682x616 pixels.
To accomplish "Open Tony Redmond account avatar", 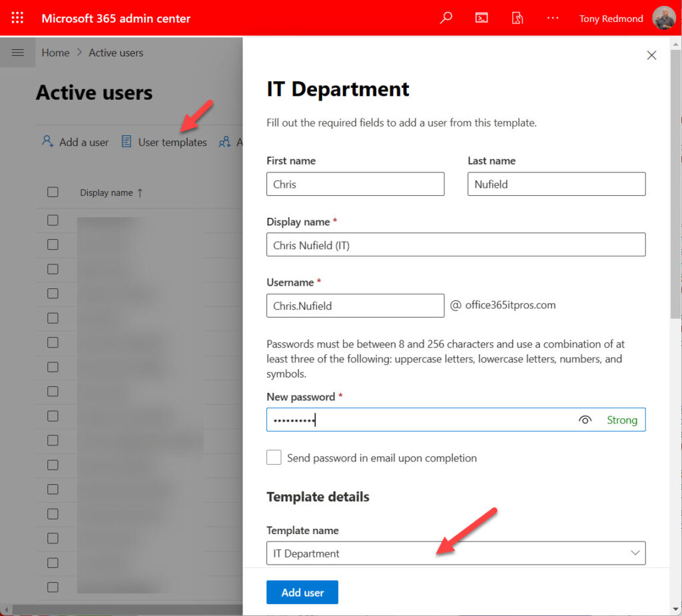I will 664,18.
